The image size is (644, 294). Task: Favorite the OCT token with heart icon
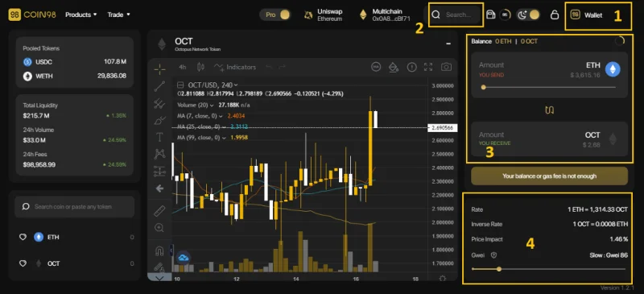(x=23, y=263)
